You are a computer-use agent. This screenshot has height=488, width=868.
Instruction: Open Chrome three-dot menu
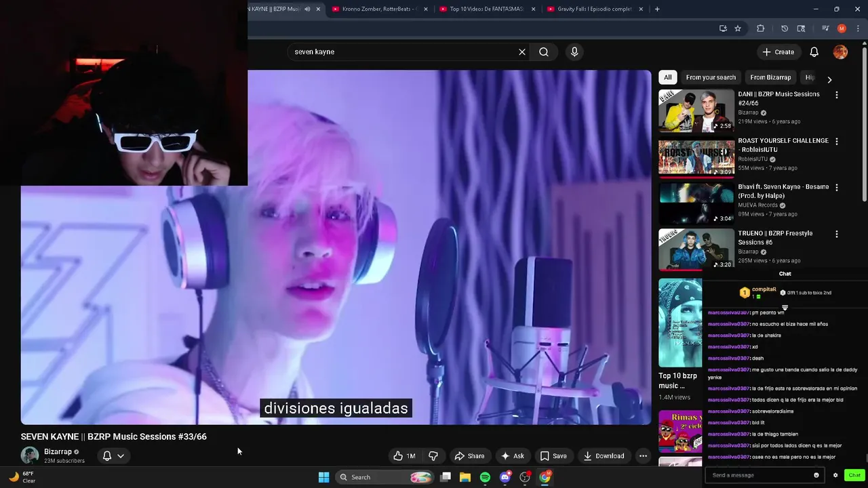(858, 28)
